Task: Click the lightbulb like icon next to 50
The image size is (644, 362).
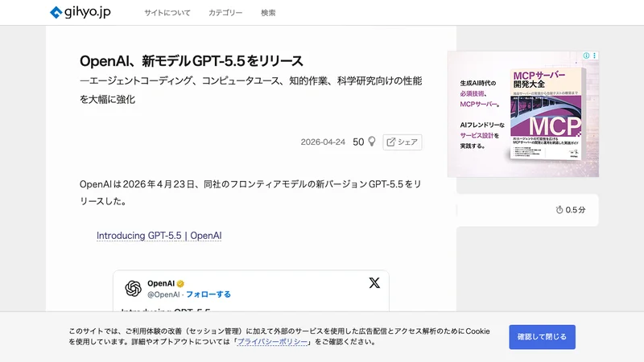Action: pos(372,142)
